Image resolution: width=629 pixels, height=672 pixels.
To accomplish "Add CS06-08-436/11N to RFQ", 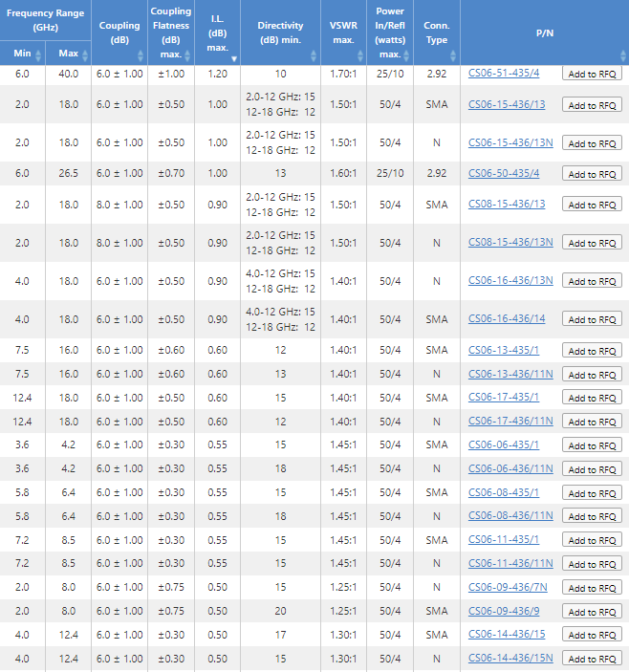I will coord(592,516).
